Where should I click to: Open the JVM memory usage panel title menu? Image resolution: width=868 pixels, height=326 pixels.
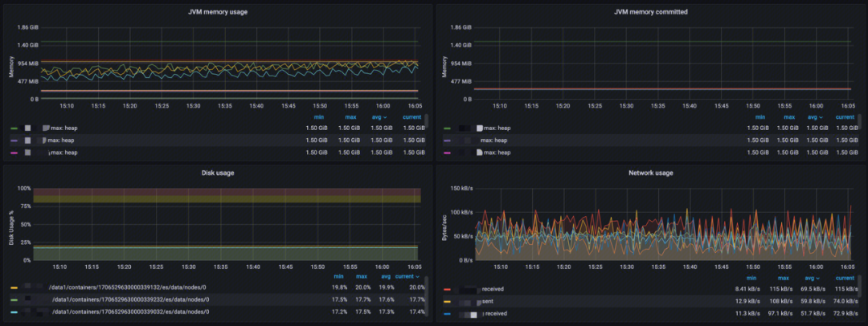click(217, 12)
